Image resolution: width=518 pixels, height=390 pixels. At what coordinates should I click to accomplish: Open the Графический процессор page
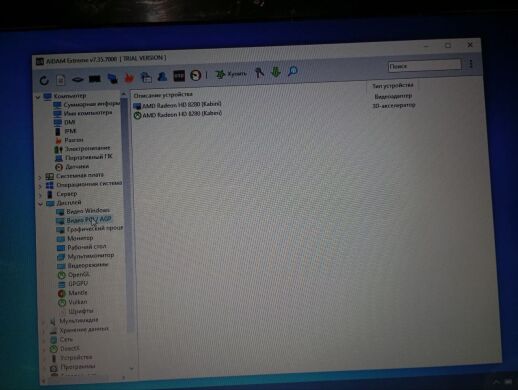[95, 229]
